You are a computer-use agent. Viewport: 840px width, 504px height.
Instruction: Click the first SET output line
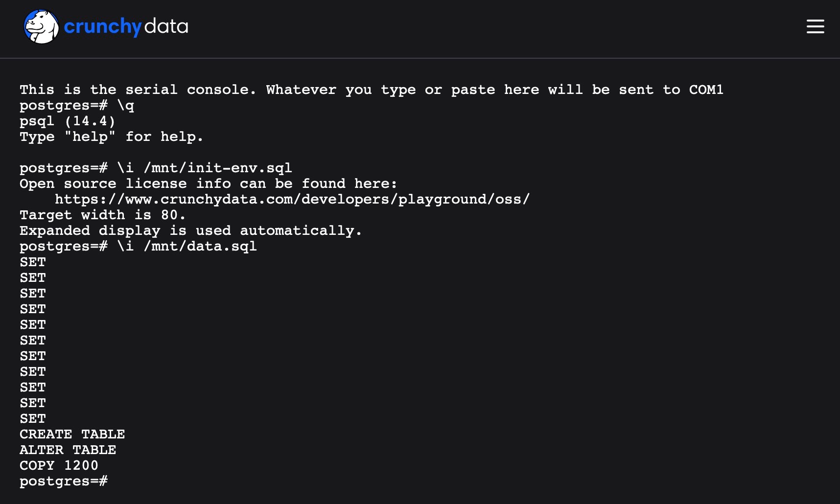coord(33,262)
